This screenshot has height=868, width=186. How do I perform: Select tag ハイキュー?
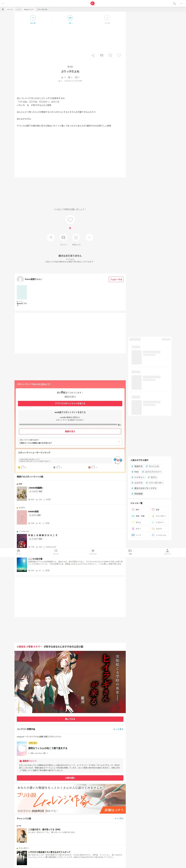coord(138,477)
